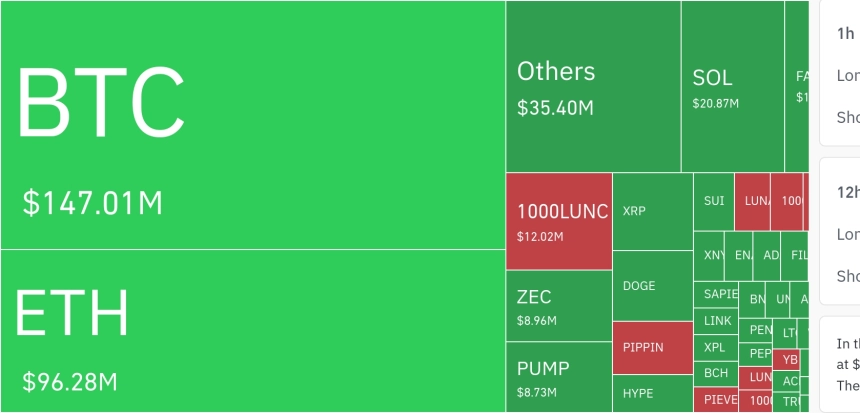
Task: Select the ETH $96.28M tile
Action: coord(252,330)
